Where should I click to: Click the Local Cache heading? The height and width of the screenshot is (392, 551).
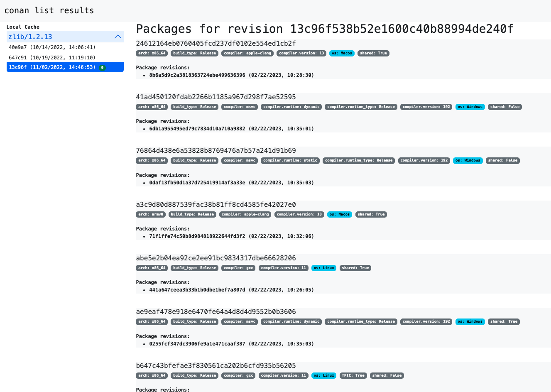tap(23, 27)
